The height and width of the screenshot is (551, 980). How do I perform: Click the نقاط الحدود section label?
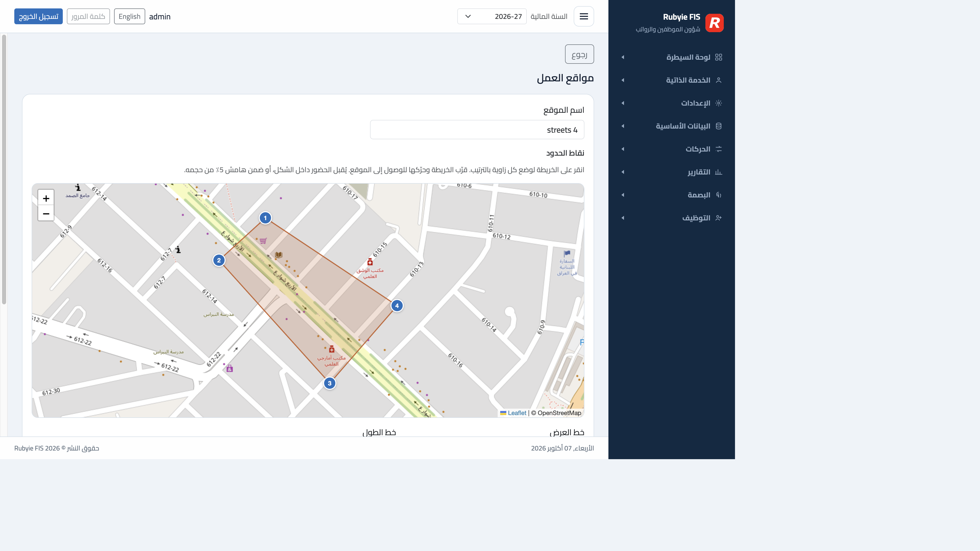click(x=565, y=153)
